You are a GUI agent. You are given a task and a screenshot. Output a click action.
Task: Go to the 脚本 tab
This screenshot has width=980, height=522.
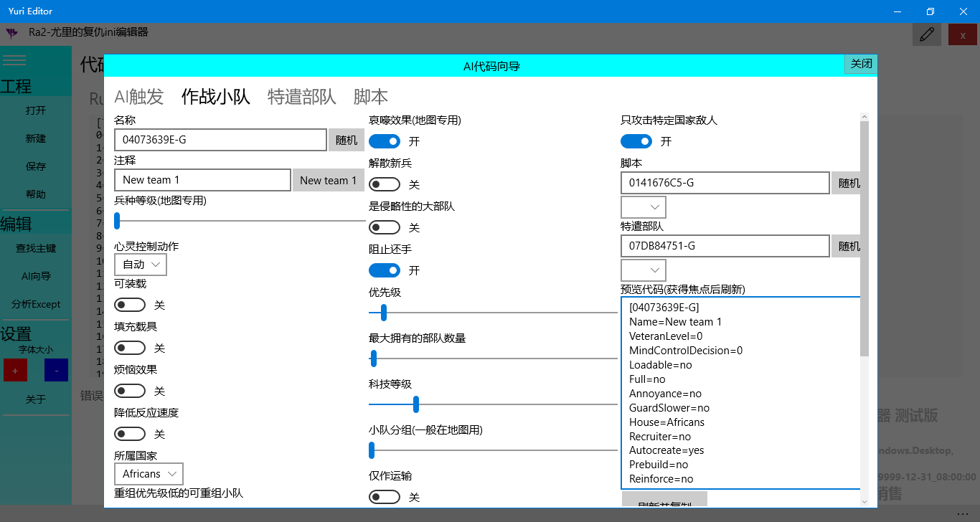(x=371, y=97)
